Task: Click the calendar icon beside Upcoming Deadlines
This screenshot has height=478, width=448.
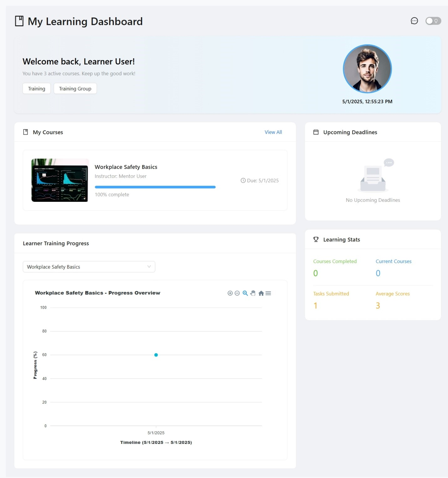Action: [x=316, y=132]
